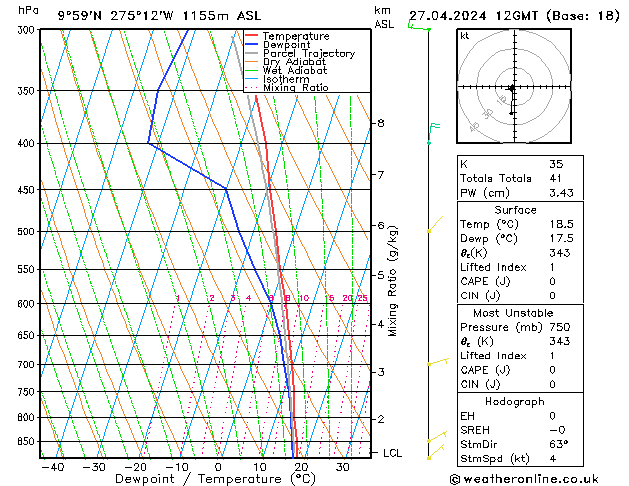Screen dimensions: 629x486
Task: Click the 'Totals Totals' index label
Action: [496, 178]
